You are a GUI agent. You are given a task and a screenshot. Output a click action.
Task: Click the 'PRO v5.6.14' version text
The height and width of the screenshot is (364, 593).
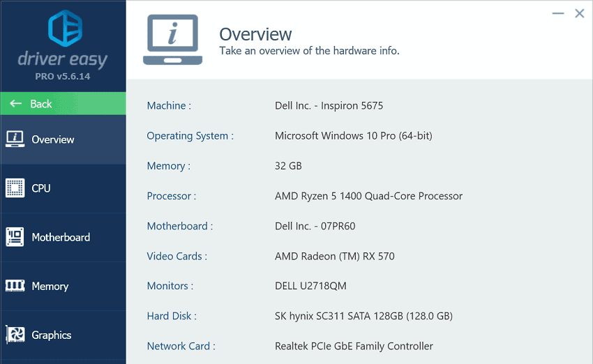(x=63, y=76)
